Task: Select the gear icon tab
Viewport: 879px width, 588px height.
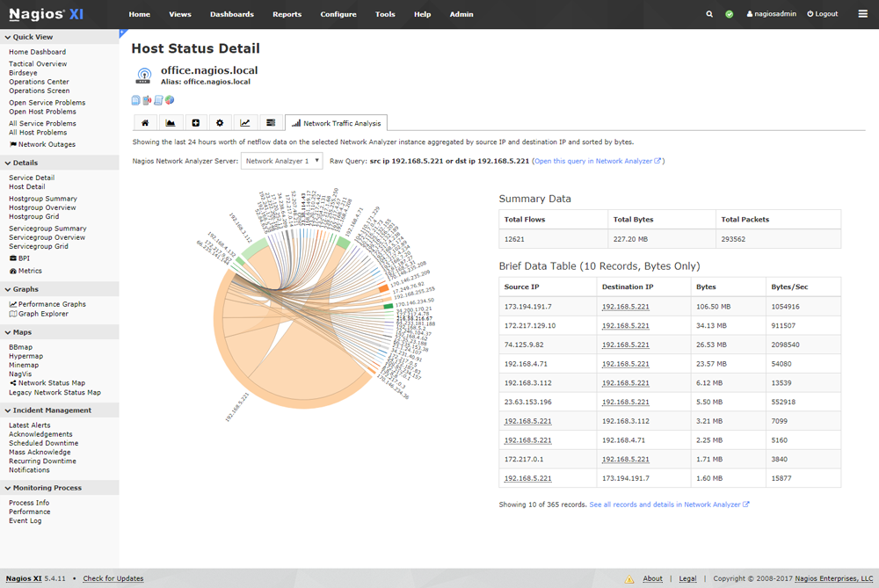Action: pyautogui.click(x=220, y=123)
